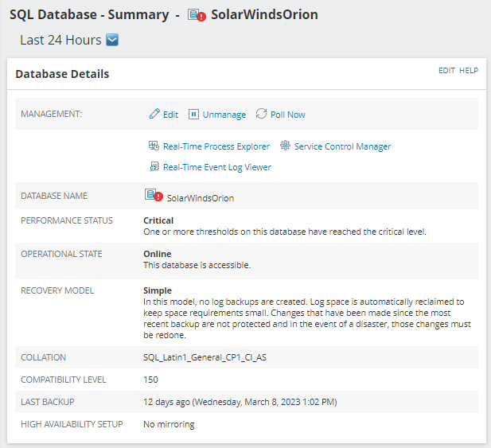
Task: Click the compatibility level value 150
Action: click(x=150, y=380)
